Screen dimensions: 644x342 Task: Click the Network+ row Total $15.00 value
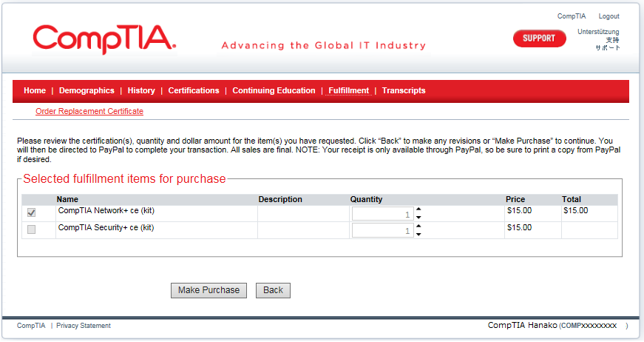pos(576,210)
